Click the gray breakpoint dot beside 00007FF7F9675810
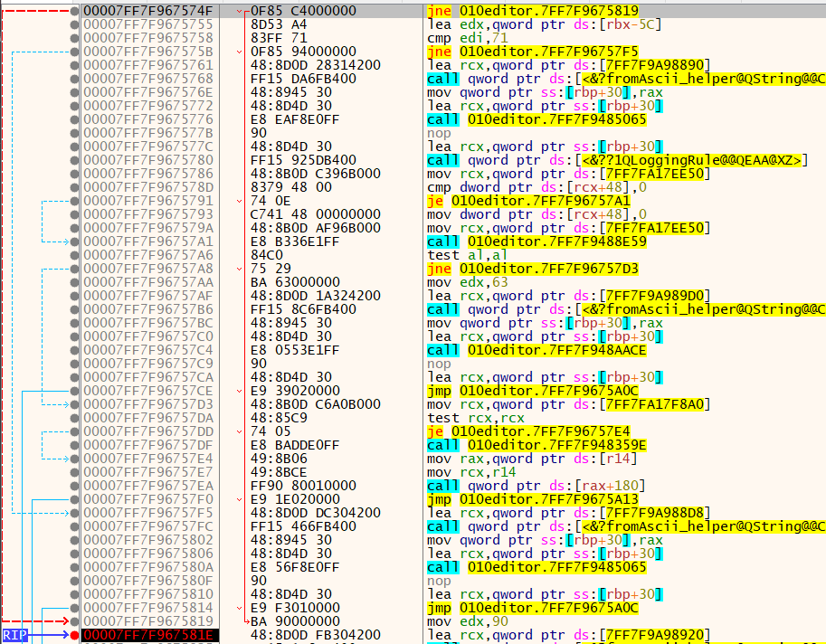The image size is (826, 644). (x=74, y=594)
